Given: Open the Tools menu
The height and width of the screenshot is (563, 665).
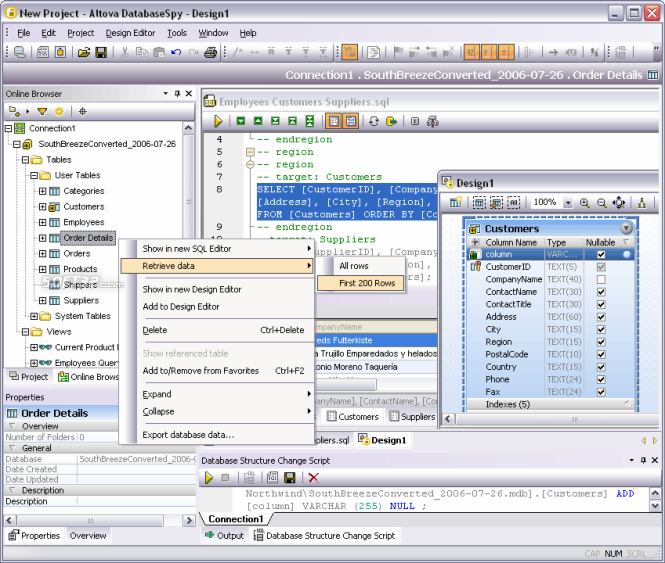Looking at the screenshot, I should point(177,33).
